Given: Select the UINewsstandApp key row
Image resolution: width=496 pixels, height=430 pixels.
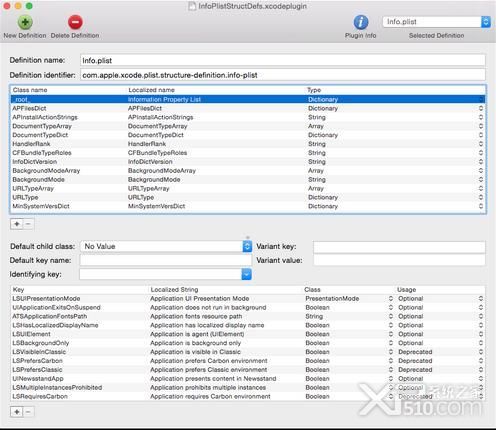Looking at the screenshot, I should 248,379.
